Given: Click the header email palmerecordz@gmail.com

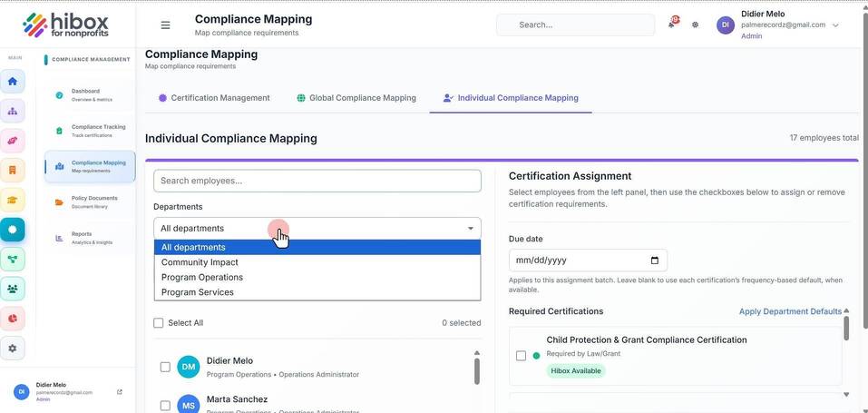Looking at the screenshot, I should (784, 25).
